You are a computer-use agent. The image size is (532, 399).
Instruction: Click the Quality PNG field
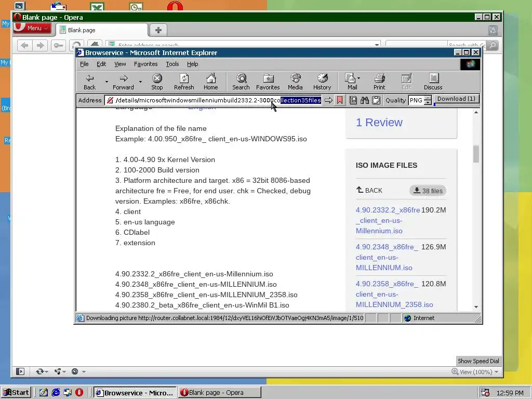coord(416,100)
